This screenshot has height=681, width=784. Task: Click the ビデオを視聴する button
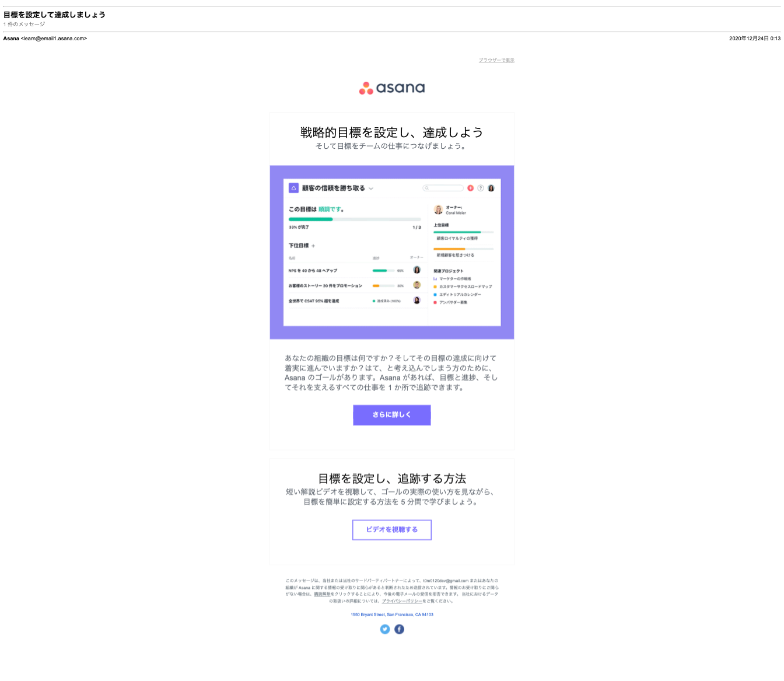392,530
